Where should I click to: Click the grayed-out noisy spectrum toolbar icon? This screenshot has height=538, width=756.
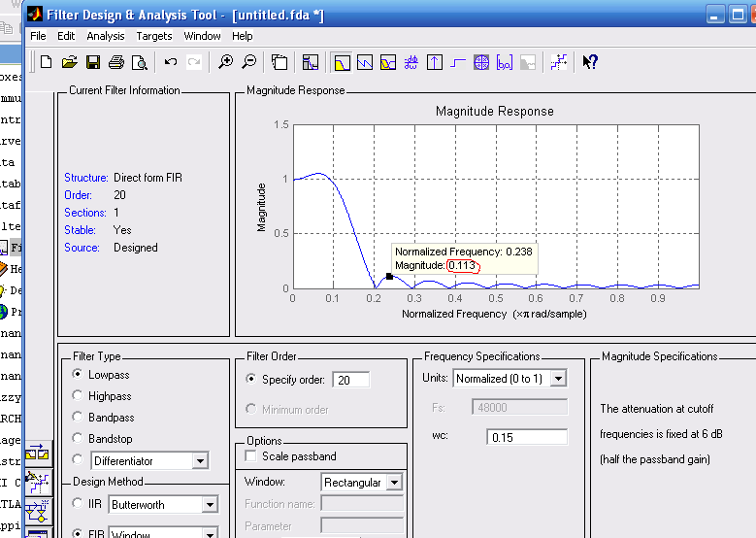pyautogui.click(x=528, y=62)
